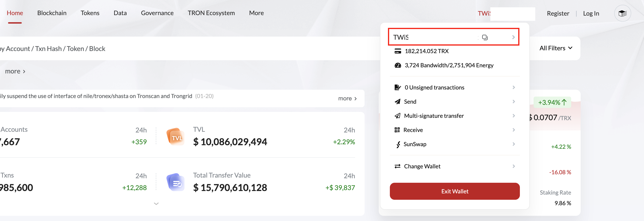Open the Tokens menu
Screen dimensions: 644x221
[90, 13]
